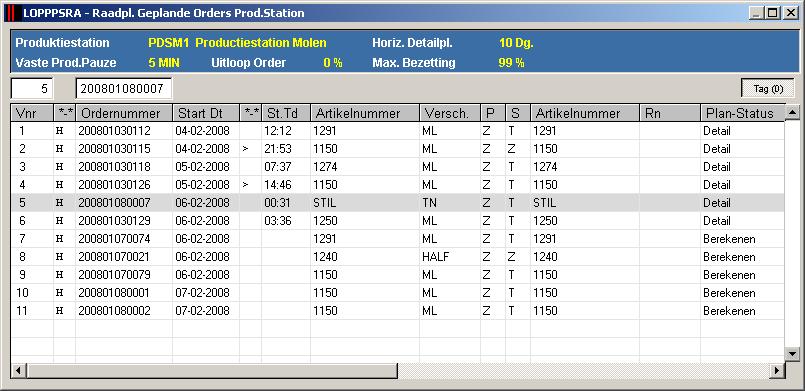Viewport: 805px width, 391px height.
Task: Click the St.Td column header
Action: [x=286, y=113]
